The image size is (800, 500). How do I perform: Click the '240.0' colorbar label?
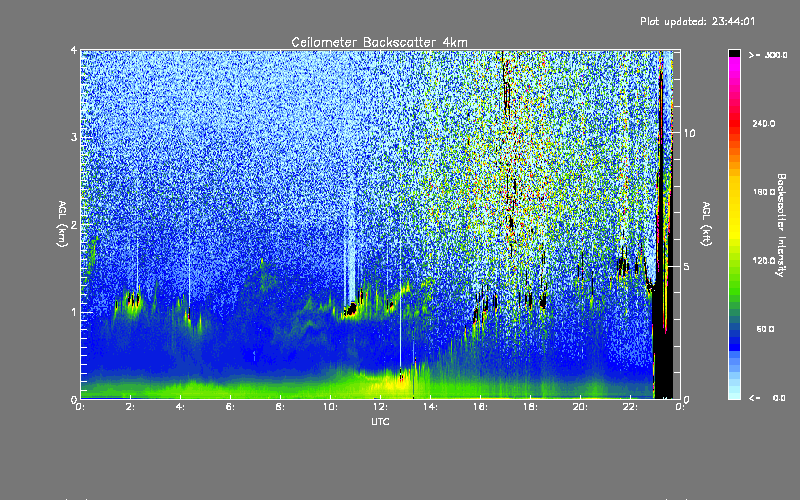click(x=764, y=123)
